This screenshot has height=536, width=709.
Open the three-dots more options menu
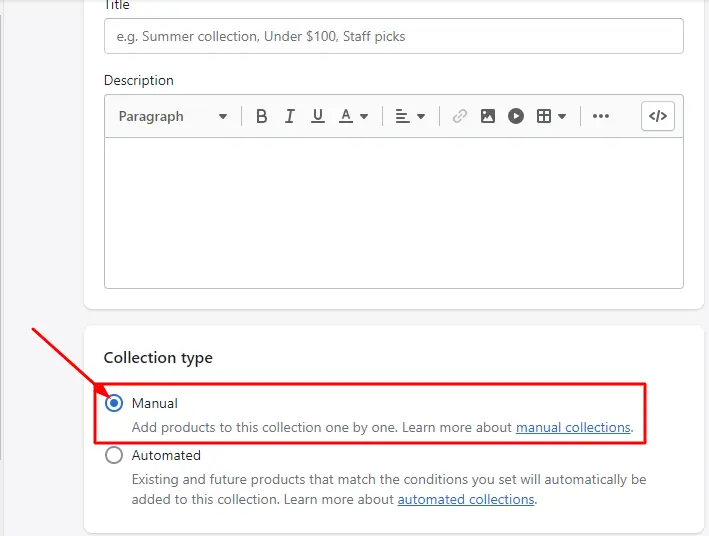click(x=601, y=116)
